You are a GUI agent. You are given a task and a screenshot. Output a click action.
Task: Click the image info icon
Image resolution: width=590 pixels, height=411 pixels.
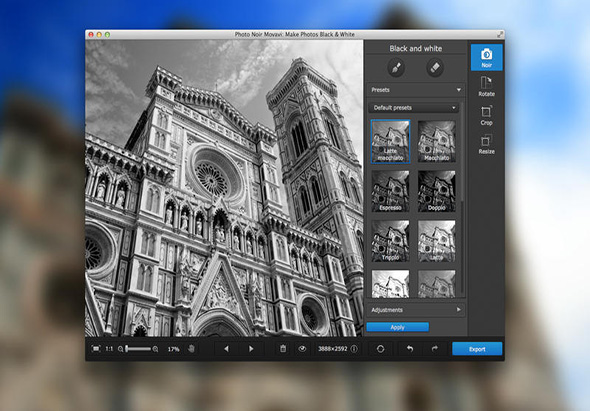[x=354, y=349]
